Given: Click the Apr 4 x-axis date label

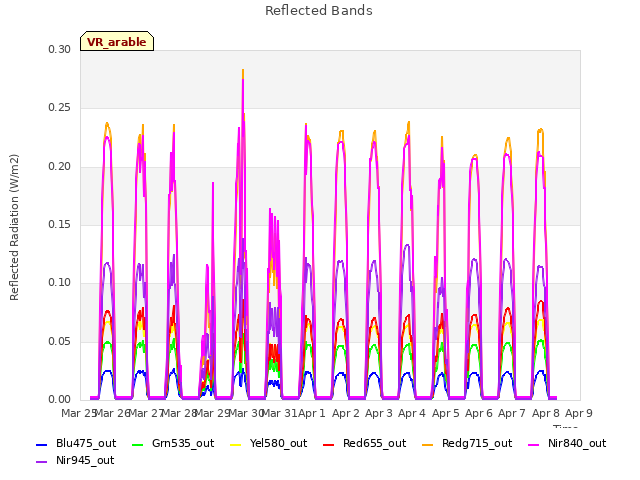Looking at the screenshot, I should pos(412,413).
